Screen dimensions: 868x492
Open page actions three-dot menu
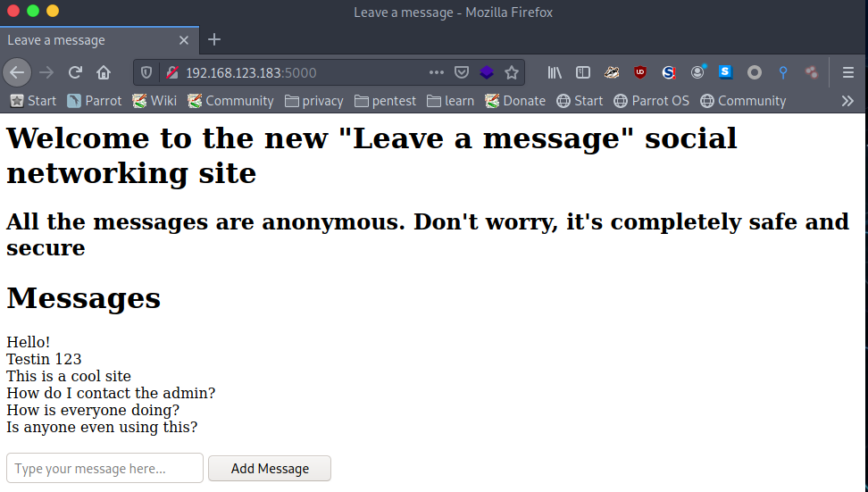(436, 72)
